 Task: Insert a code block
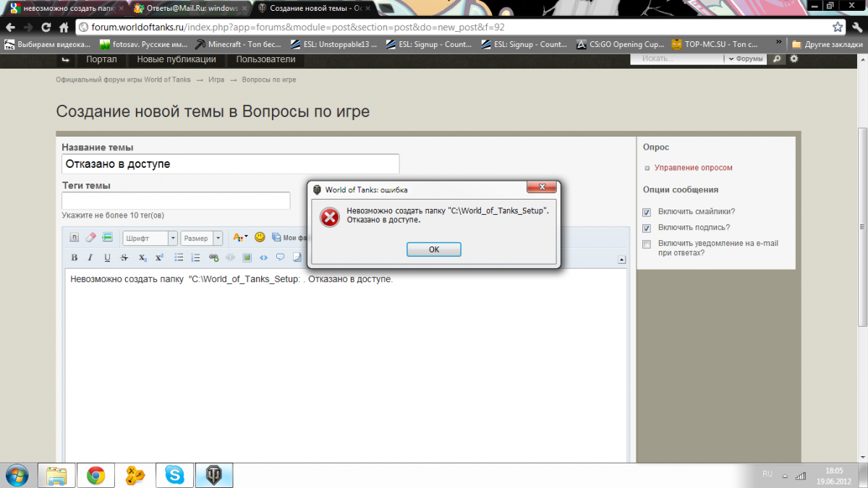[x=263, y=257]
